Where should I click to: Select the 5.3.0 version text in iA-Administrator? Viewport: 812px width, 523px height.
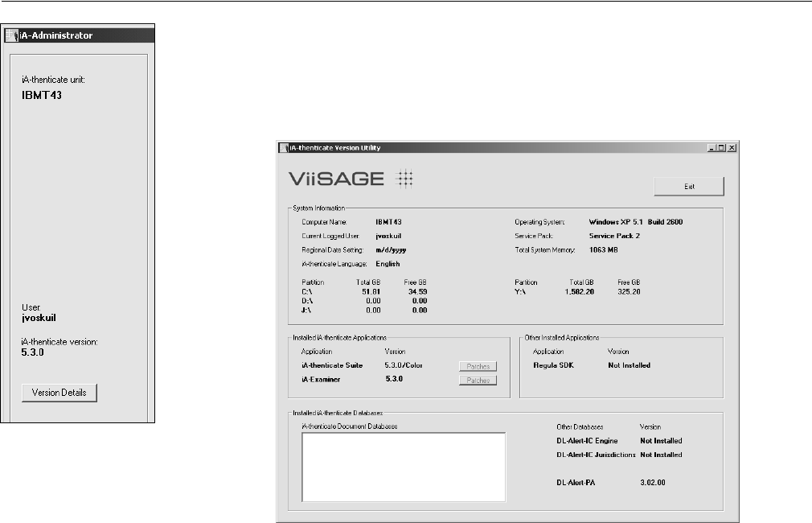(x=33, y=352)
